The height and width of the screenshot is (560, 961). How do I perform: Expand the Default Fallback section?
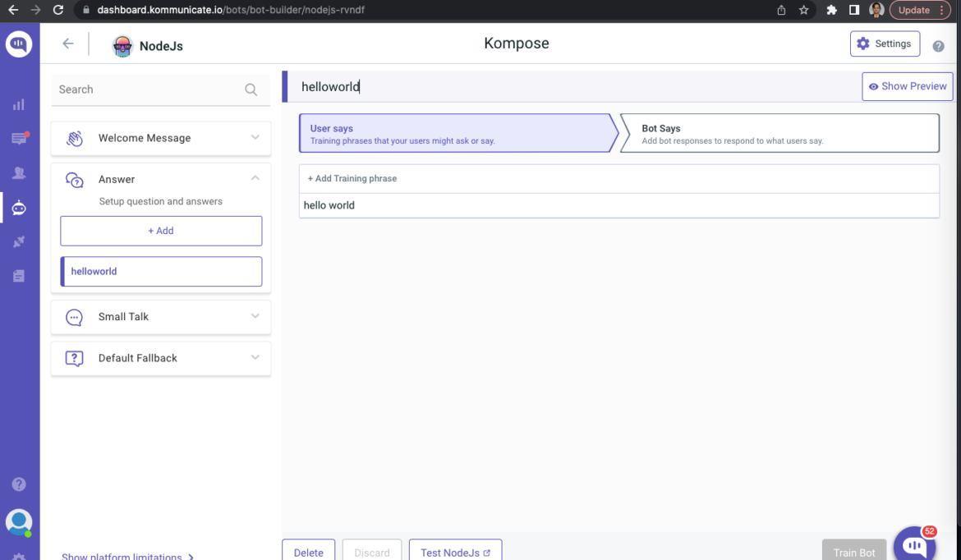pyautogui.click(x=160, y=358)
